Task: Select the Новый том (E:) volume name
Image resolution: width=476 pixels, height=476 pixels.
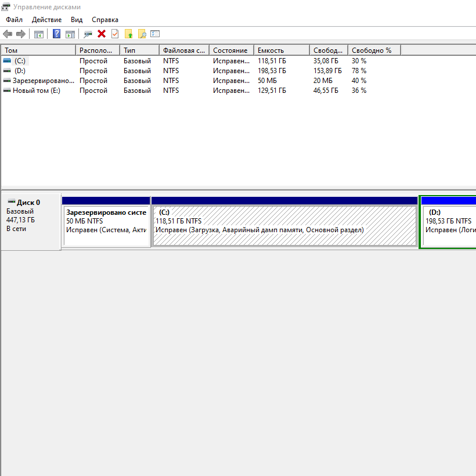Action: [37, 91]
